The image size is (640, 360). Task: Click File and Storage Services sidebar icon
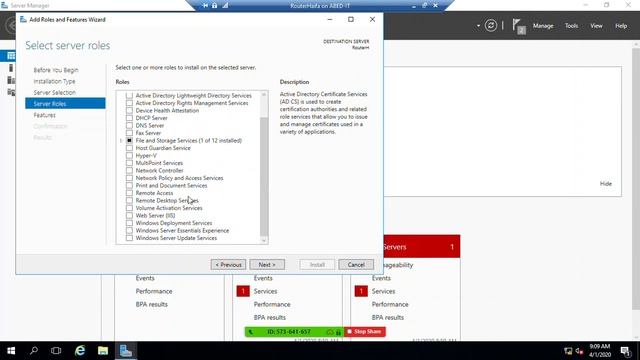coord(11,92)
